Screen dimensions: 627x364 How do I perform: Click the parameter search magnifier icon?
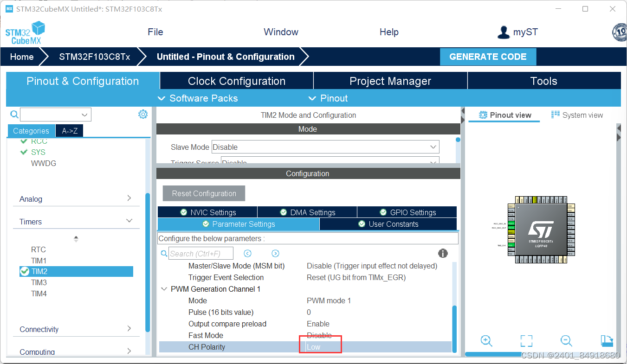(164, 253)
